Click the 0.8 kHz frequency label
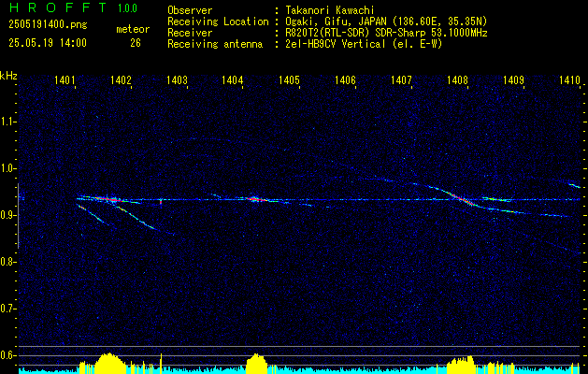 [7, 262]
